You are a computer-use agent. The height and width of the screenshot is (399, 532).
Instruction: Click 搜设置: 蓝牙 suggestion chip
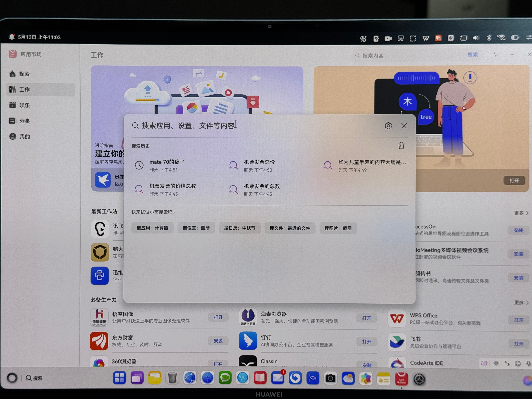click(x=196, y=228)
